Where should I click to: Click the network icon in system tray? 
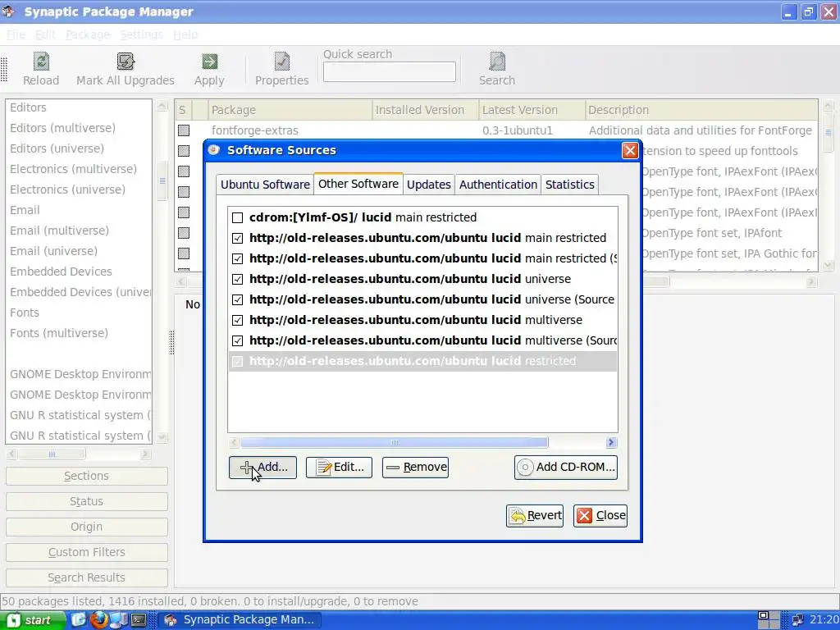tap(797, 620)
